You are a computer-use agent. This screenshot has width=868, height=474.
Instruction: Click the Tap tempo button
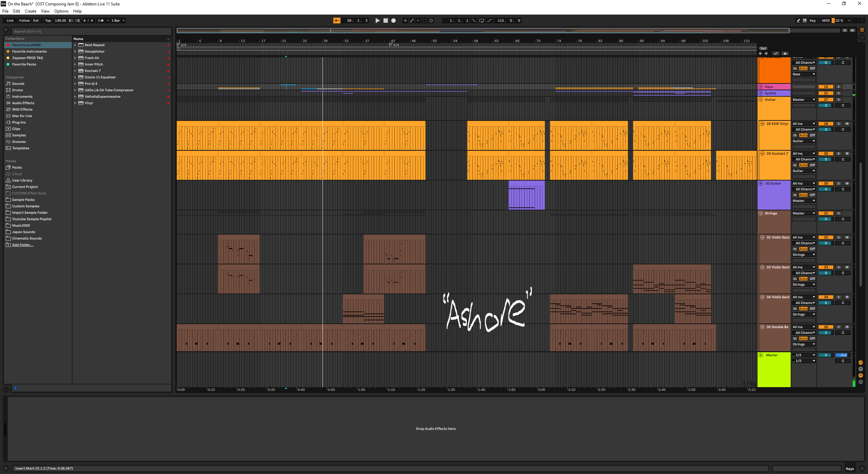point(48,21)
